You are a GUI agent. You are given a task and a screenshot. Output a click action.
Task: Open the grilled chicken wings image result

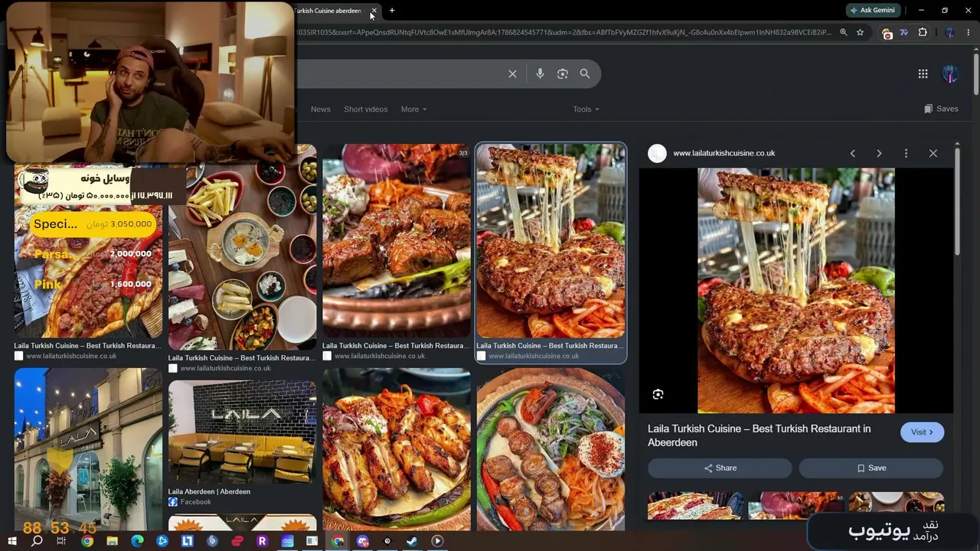(x=397, y=449)
